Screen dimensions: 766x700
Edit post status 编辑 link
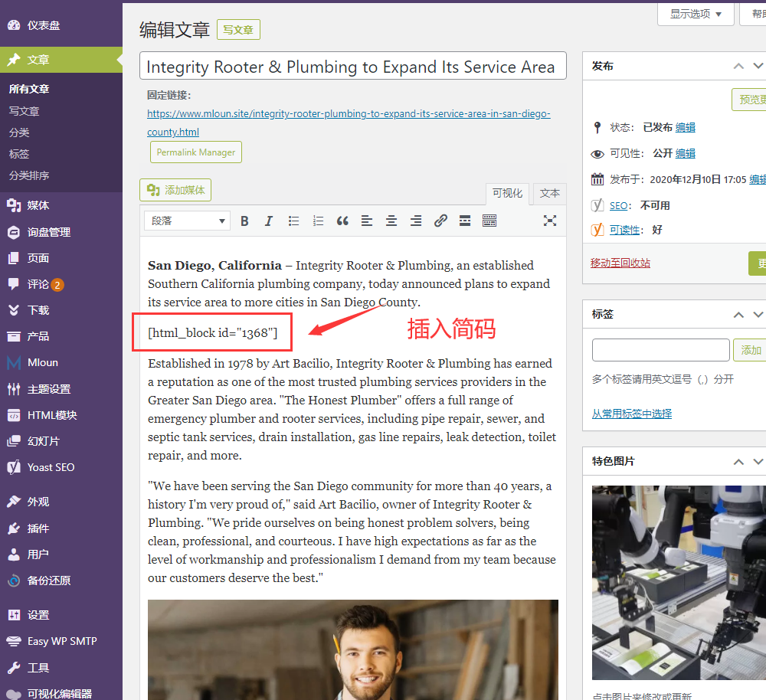pos(686,127)
